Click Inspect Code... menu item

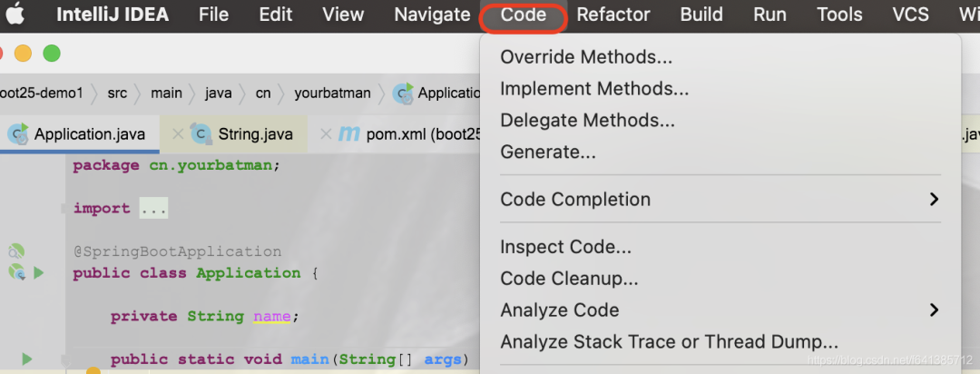pos(565,247)
